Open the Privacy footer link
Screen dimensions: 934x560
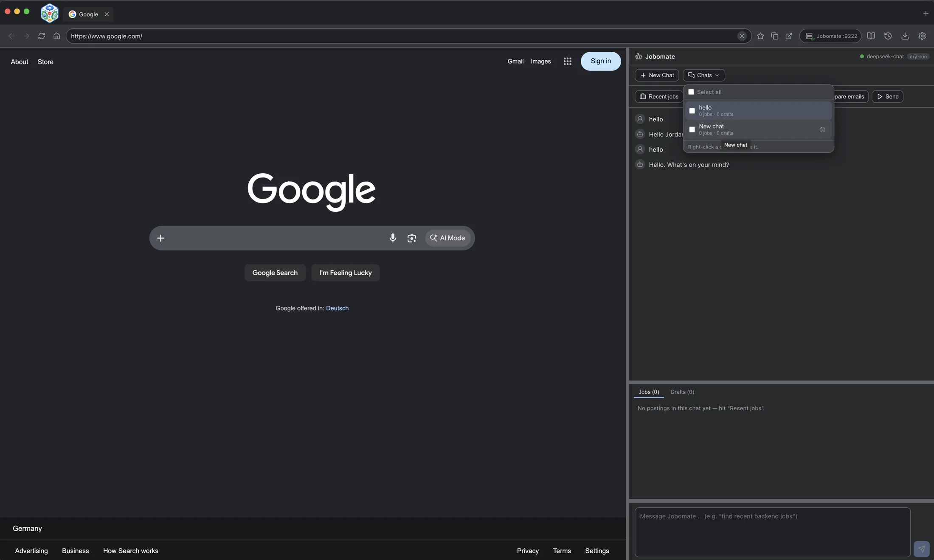point(528,551)
